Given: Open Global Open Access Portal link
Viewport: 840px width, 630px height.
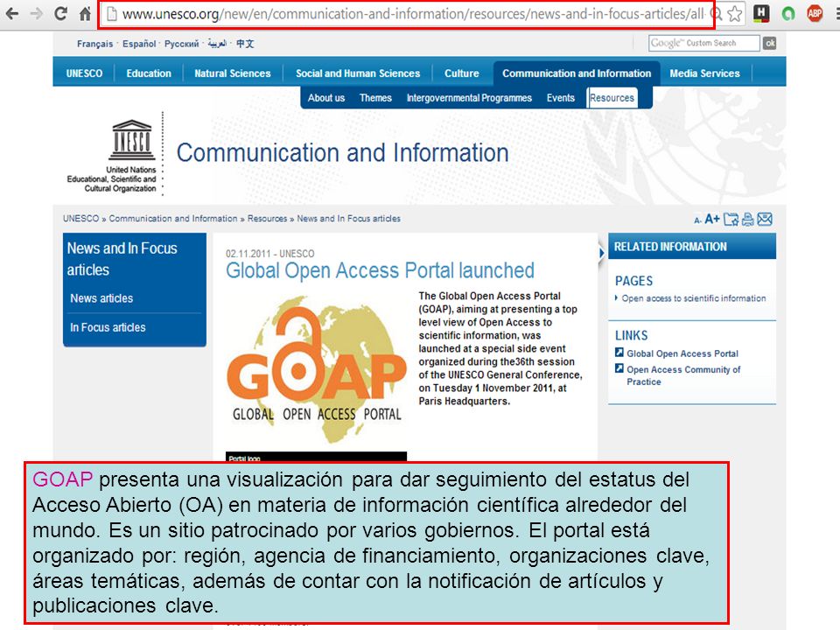Looking at the screenshot, I should coord(682,353).
